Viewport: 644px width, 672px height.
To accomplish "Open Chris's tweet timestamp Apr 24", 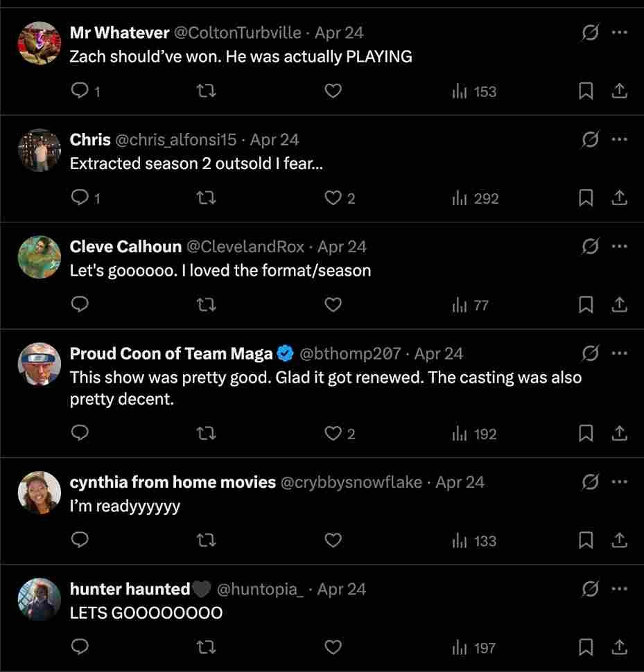I will coord(275,139).
